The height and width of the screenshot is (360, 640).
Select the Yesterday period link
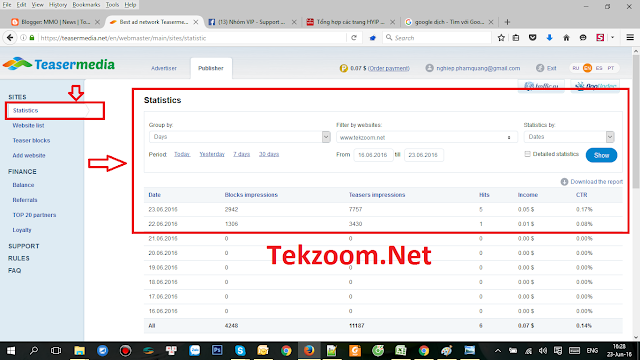click(212, 154)
